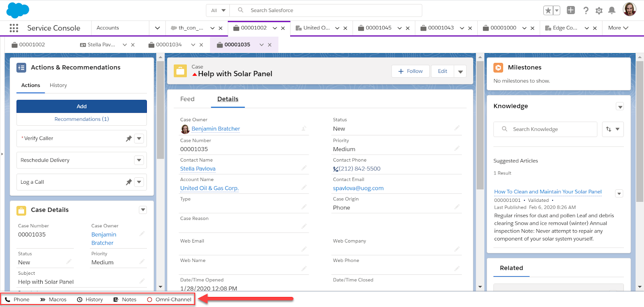Open the user profile avatar
The width and height of the screenshot is (644, 307).
point(630,9)
